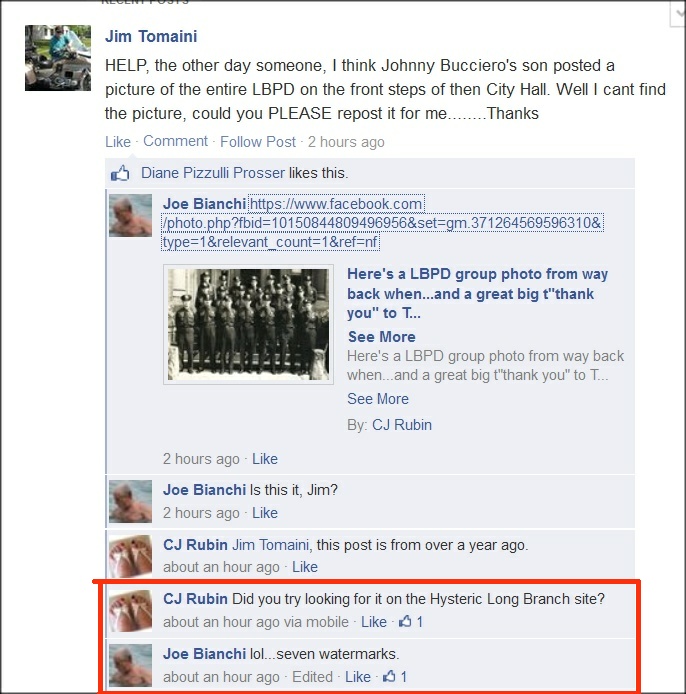
Task: Open Jim Tomaini's profile picture
Action: pyautogui.click(x=58, y=58)
